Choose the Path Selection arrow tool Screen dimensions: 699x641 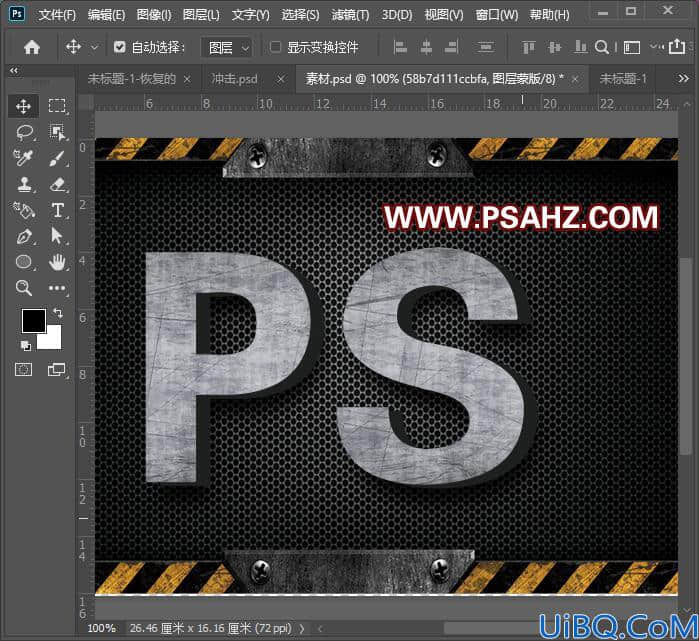[x=56, y=235]
